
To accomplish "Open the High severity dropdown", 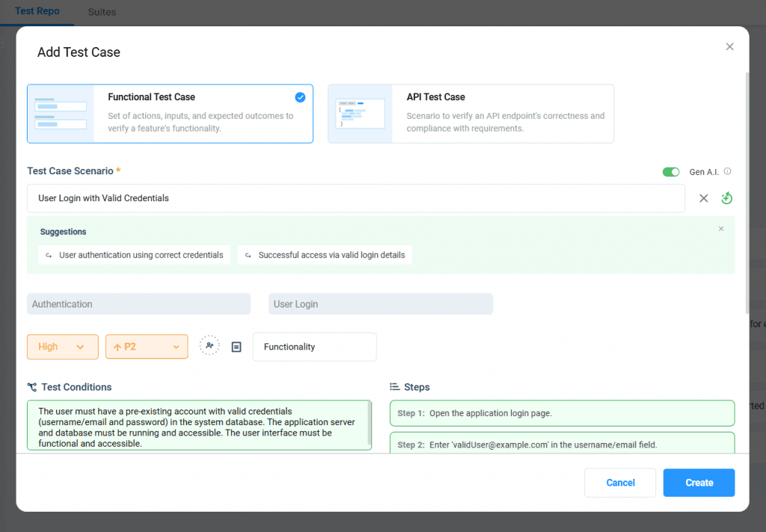I will click(63, 346).
